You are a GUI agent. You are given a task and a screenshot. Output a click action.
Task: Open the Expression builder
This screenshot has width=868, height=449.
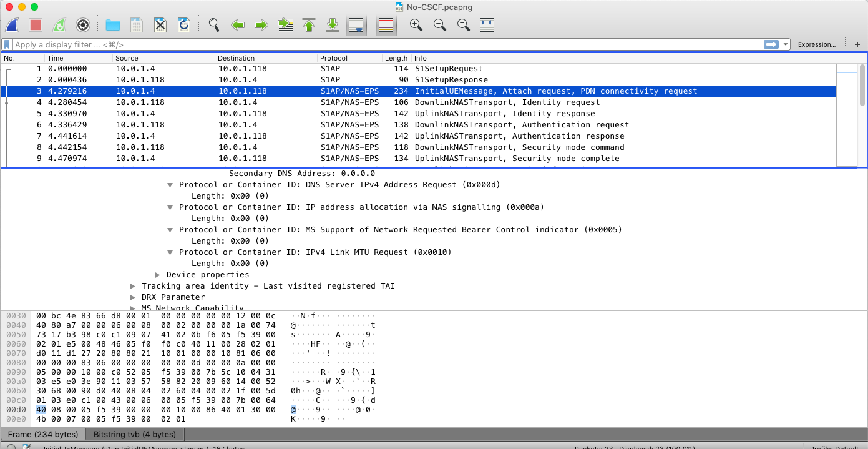tap(817, 44)
